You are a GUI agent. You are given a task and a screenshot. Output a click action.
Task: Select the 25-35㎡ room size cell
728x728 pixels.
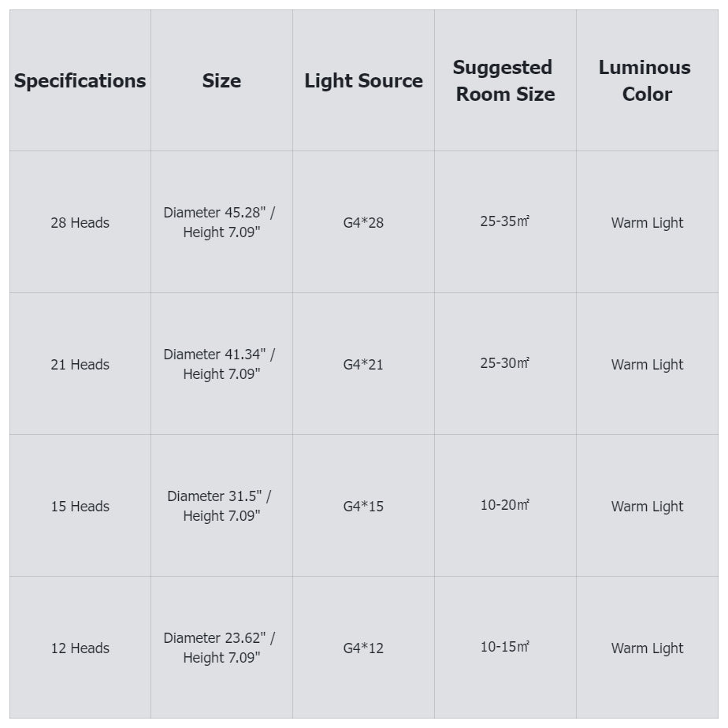(x=505, y=221)
